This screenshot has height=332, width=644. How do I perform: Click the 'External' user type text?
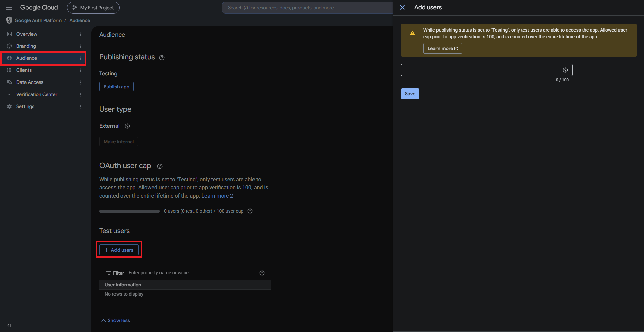pos(109,126)
